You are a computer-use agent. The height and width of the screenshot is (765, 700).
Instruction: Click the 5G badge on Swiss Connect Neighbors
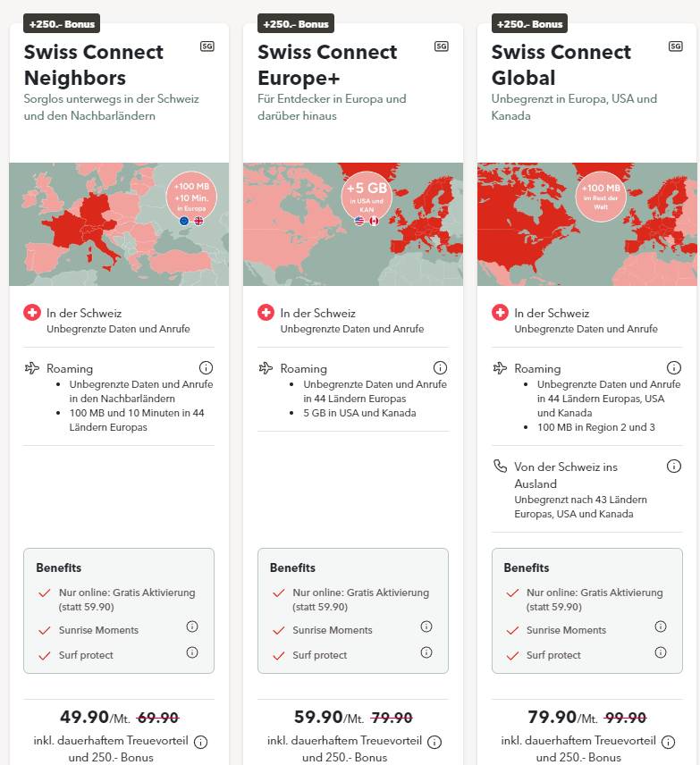click(x=207, y=46)
